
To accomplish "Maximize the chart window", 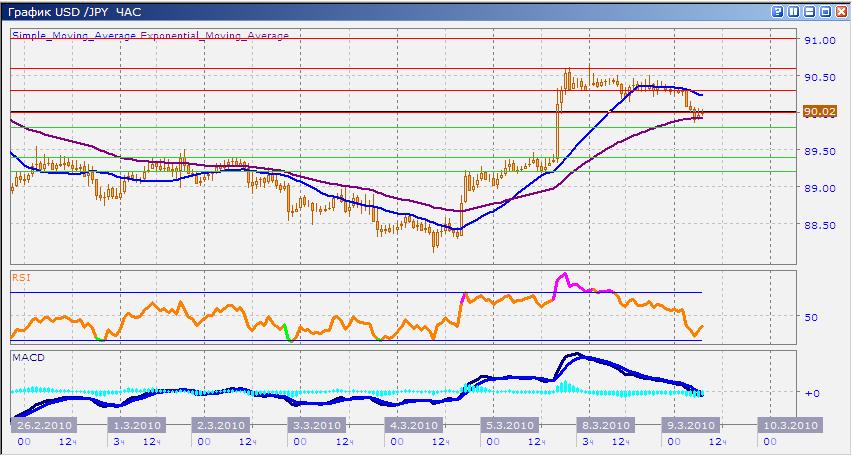I will pos(824,11).
